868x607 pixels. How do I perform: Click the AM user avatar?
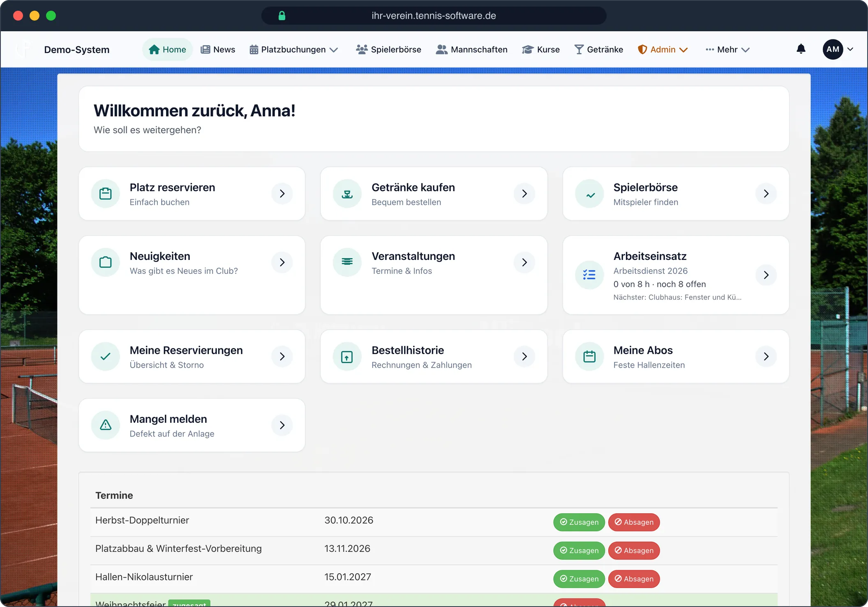tap(833, 49)
